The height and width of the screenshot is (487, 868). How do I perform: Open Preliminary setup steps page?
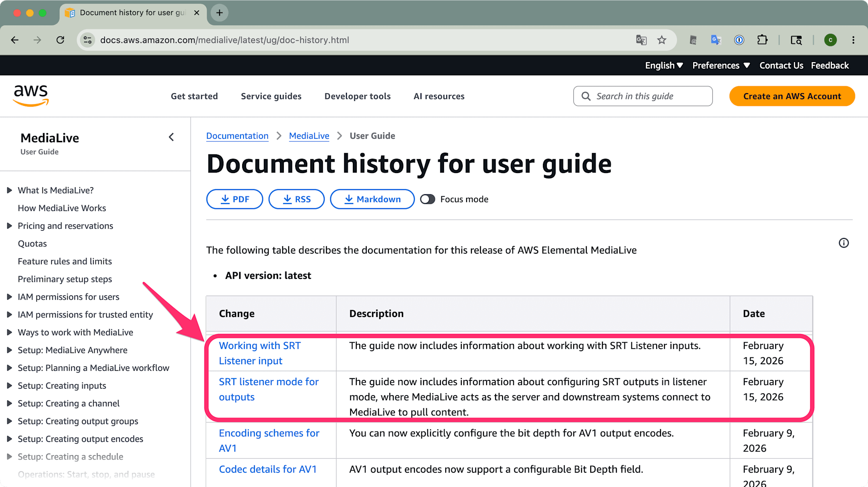[65, 279]
